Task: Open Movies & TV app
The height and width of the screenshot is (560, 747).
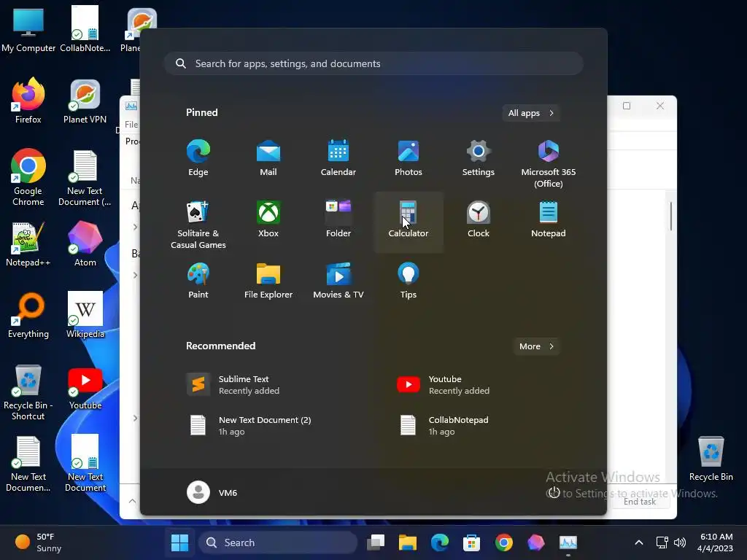Action: [338, 281]
